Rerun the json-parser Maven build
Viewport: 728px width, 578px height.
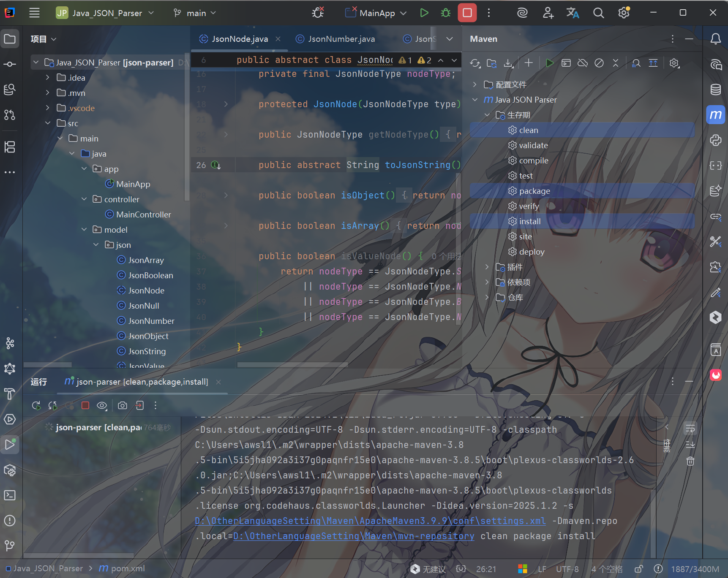coord(36,406)
